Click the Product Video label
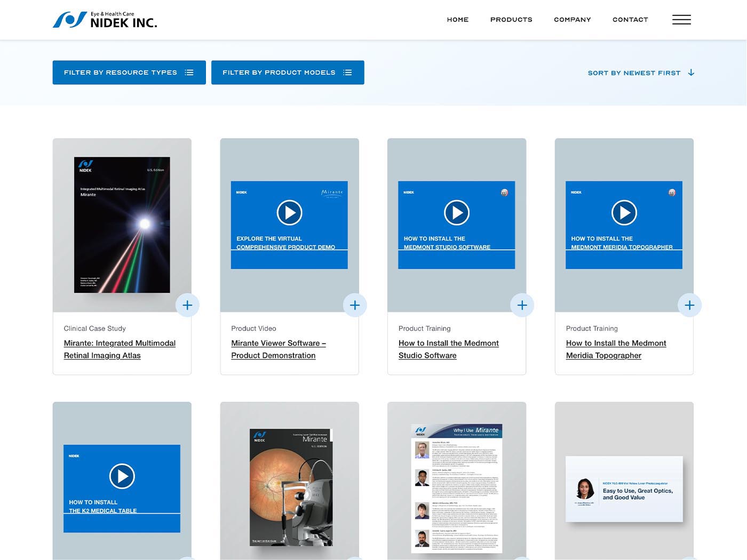This screenshot has width=747, height=560. click(x=253, y=329)
